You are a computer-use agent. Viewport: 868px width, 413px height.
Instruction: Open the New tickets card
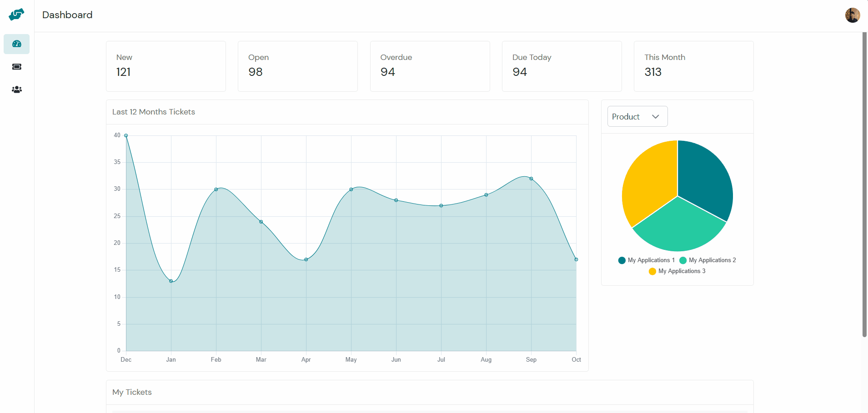(166, 66)
